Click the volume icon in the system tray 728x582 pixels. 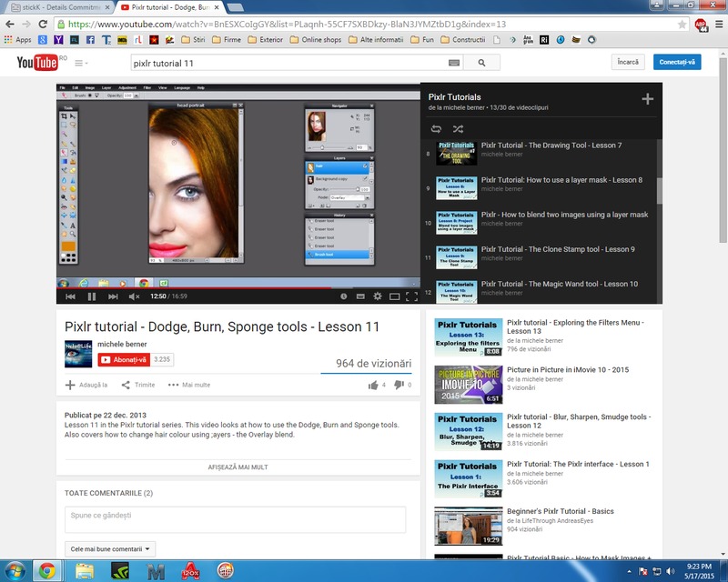(670, 571)
